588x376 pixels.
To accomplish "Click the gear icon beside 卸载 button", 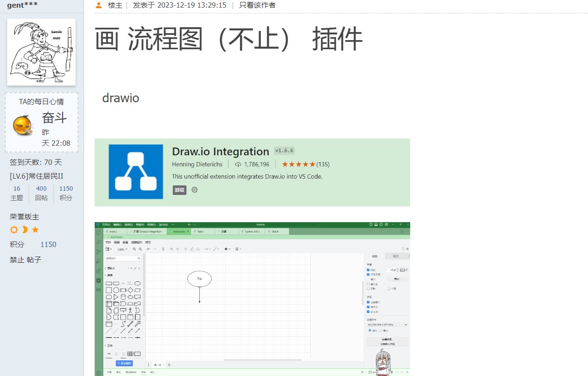I will (195, 190).
